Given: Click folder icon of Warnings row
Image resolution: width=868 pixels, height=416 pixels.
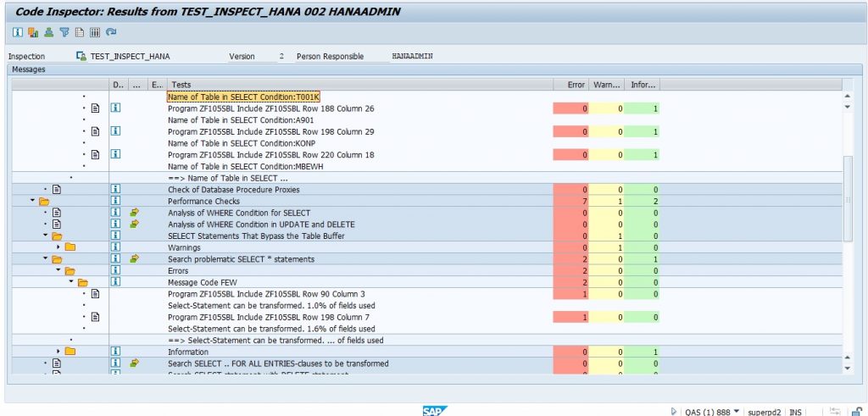Looking at the screenshot, I should pos(70,247).
